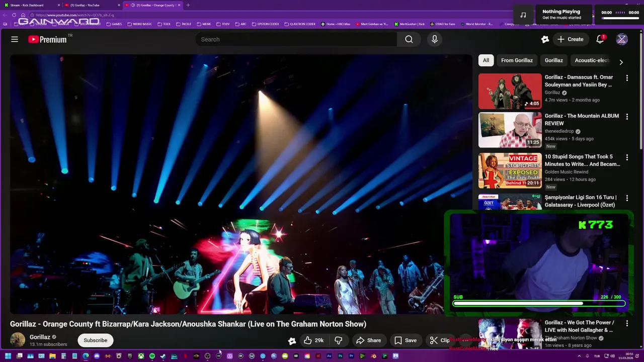Open the World Monitor bookmark
Viewport: 644px width, 362px height.
(x=476, y=24)
